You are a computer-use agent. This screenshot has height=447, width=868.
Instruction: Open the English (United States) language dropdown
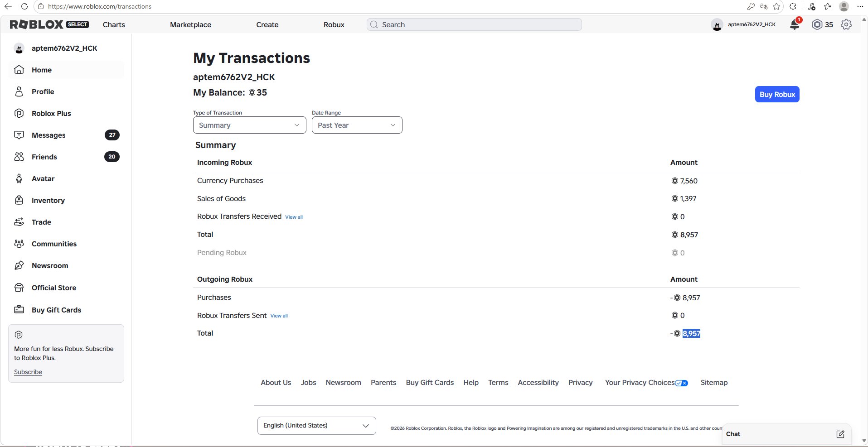[x=317, y=426]
